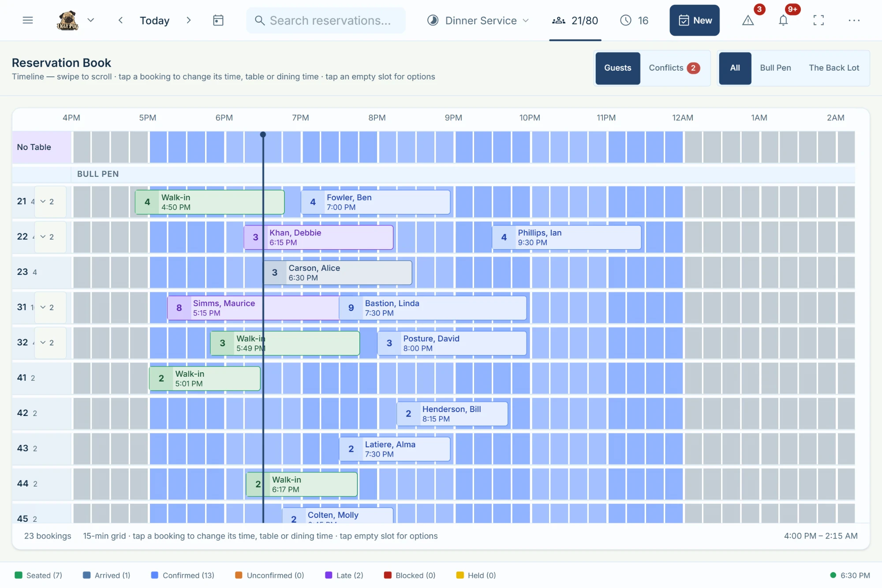Expand table 32 seating options
The width and height of the screenshot is (882, 588).
click(50, 343)
